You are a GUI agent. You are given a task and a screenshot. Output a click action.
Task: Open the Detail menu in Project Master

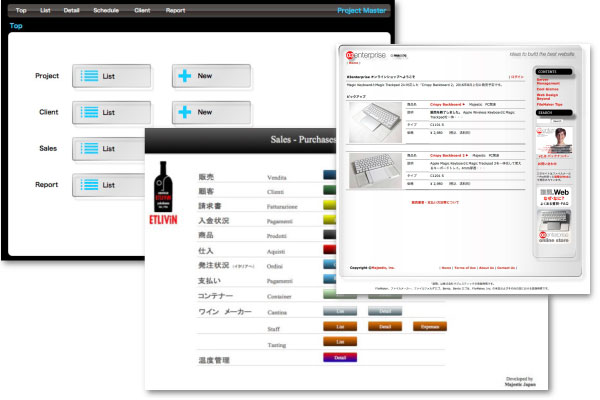[72, 10]
